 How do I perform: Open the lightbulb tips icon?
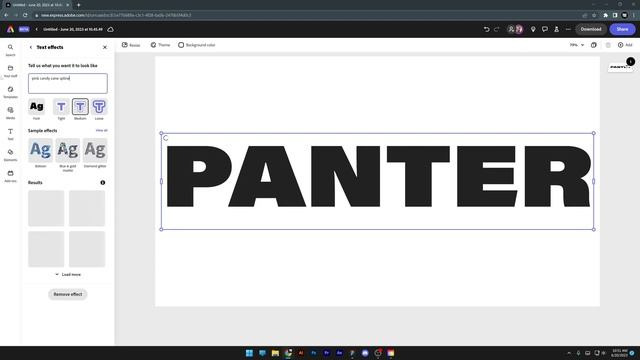[x=533, y=29]
